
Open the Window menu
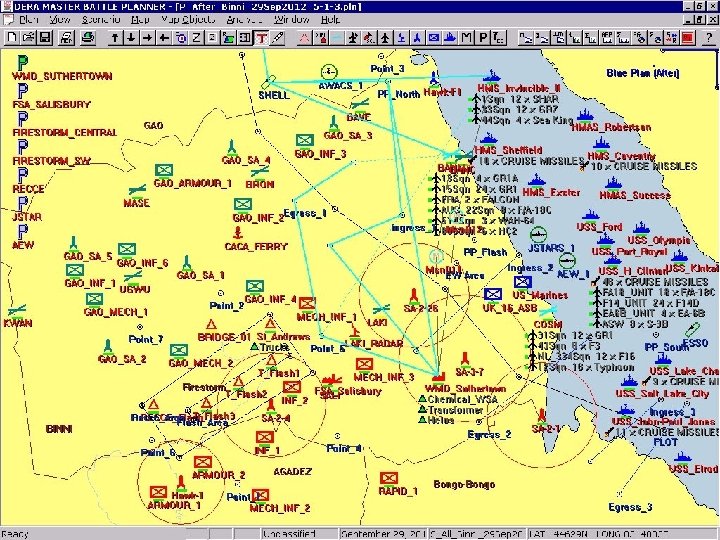pyautogui.click(x=292, y=20)
